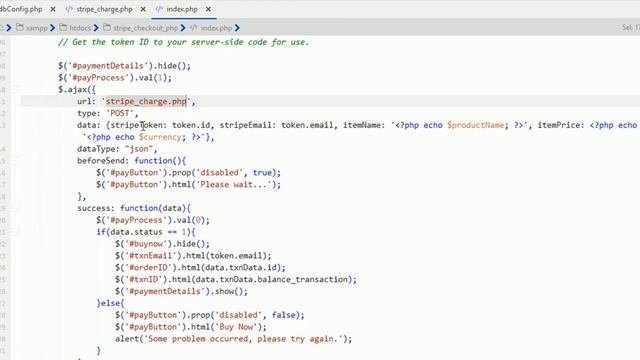Click the code file icon before index.php breadcrumb
The height and width of the screenshot is (360, 640).
pos(194,27)
